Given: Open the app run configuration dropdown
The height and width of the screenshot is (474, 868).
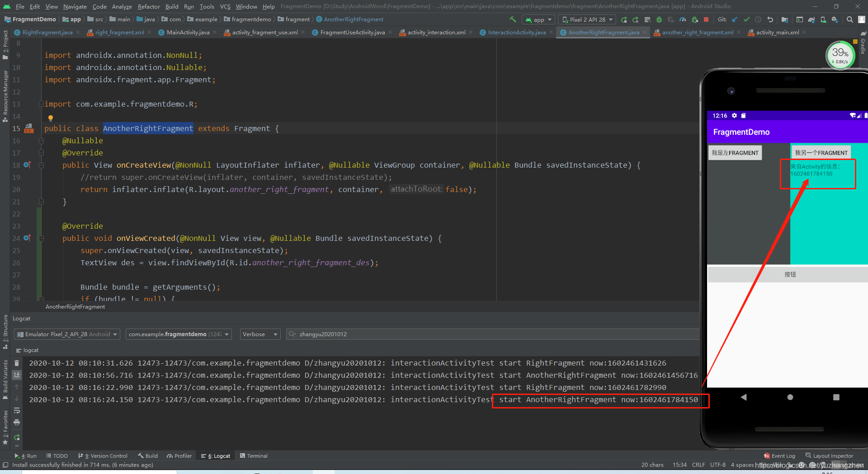Looking at the screenshot, I should (x=538, y=19).
